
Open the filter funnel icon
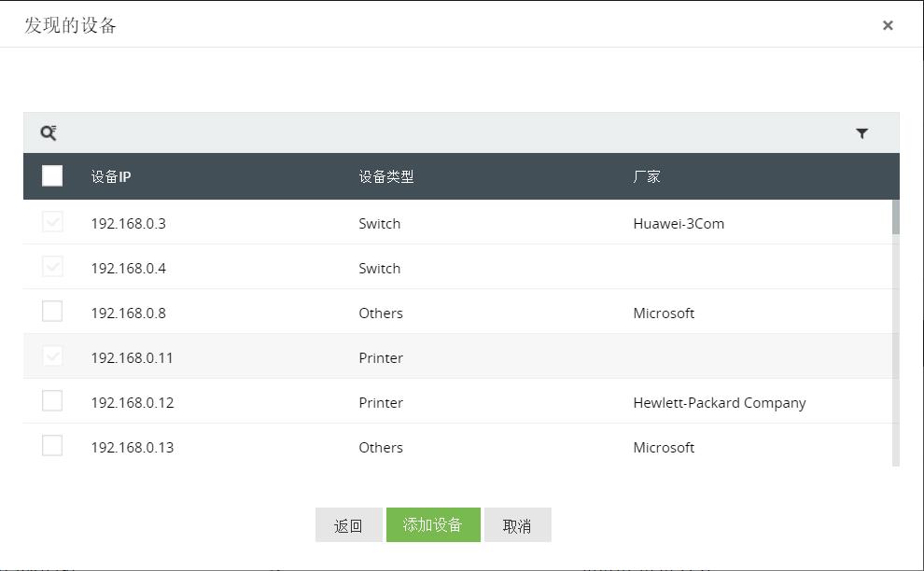point(861,133)
